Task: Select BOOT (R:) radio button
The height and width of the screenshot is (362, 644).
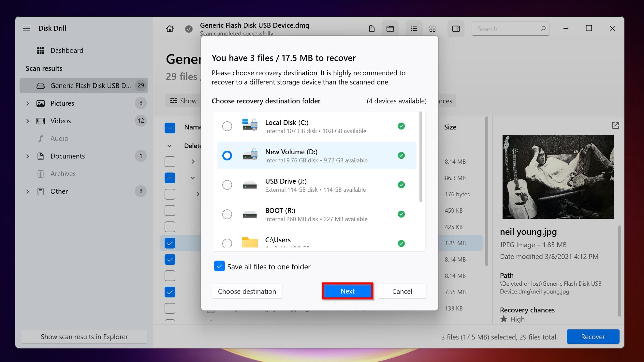Action: pyautogui.click(x=227, y=214)
